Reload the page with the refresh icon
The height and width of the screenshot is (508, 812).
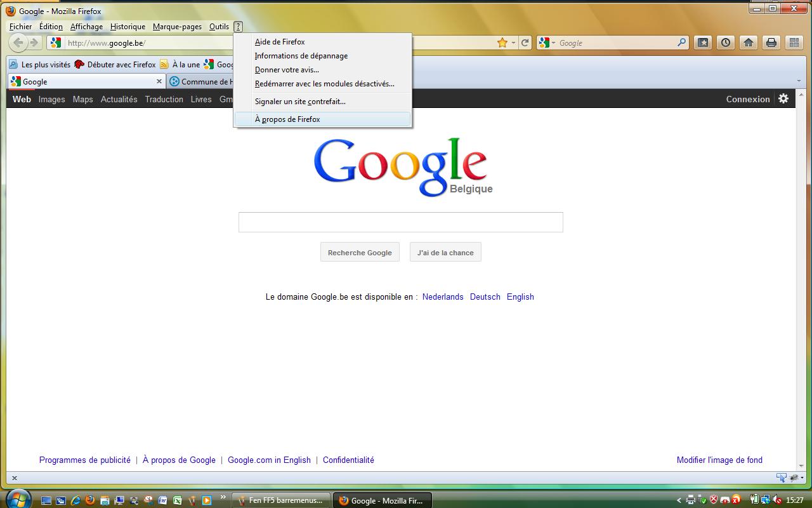pyautogui.click(x=525, y=43)
